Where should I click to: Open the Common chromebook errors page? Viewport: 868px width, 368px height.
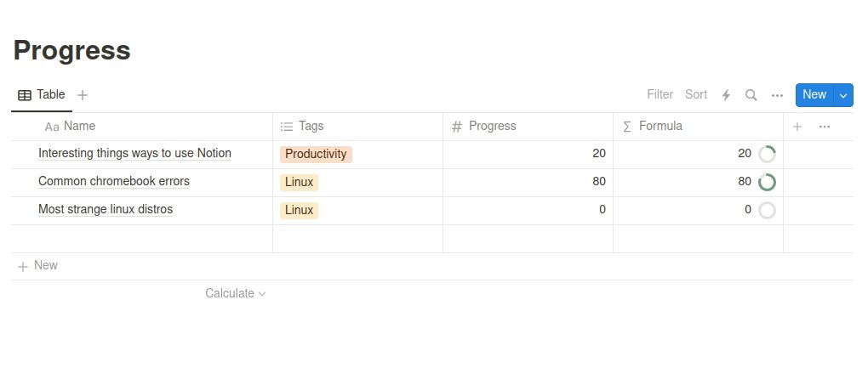point(114,181)
